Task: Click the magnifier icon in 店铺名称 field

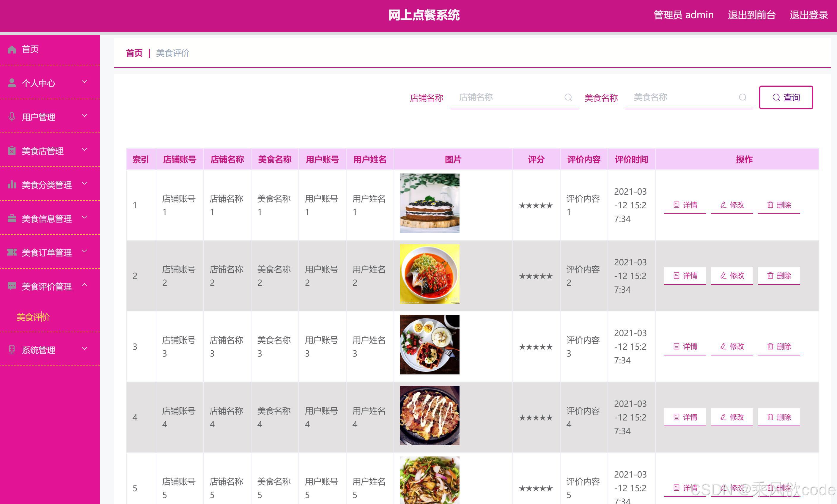Action: tap(568, 97)
